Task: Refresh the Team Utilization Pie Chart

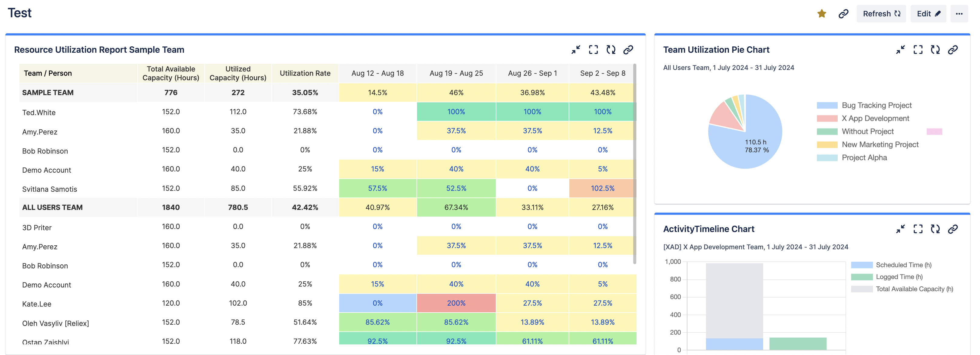Action: click(x=935, y=49)
